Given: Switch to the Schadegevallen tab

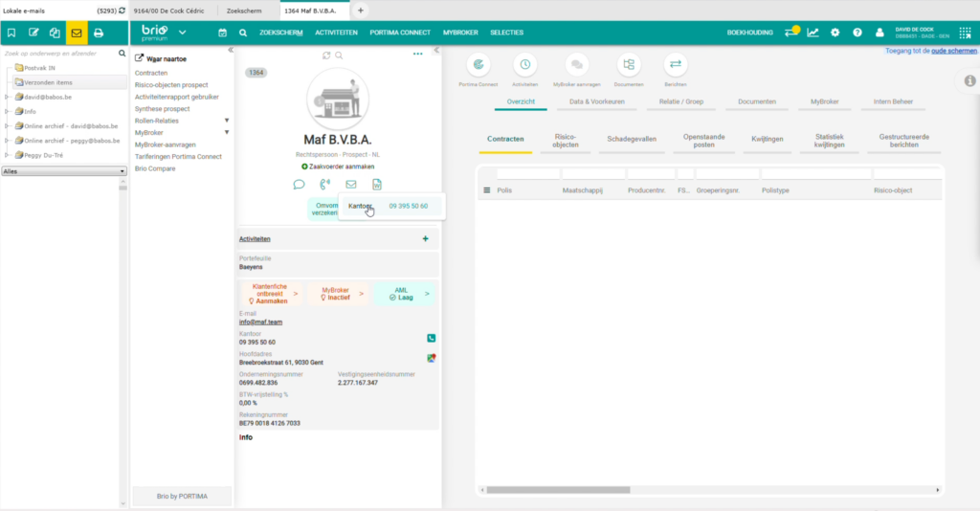Looking at the screenshot, I should coord(632,140).
